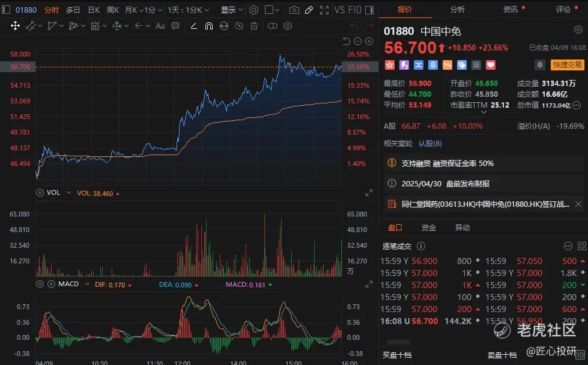Image resolution: width=588 pixels, height=365 pixels.
Task: Open the polyline shape drawing tool
Action: pyautogui.click(x=55, y=25)
